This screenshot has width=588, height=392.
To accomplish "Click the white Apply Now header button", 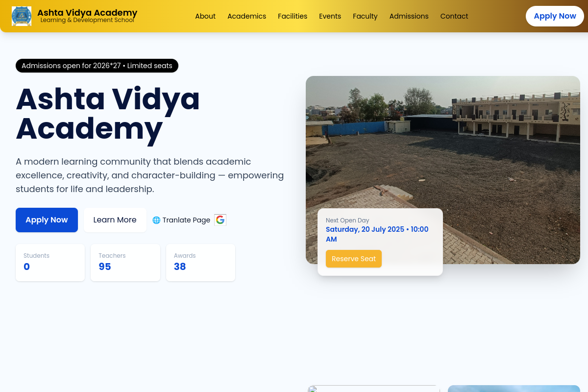I will pos(555,16).
